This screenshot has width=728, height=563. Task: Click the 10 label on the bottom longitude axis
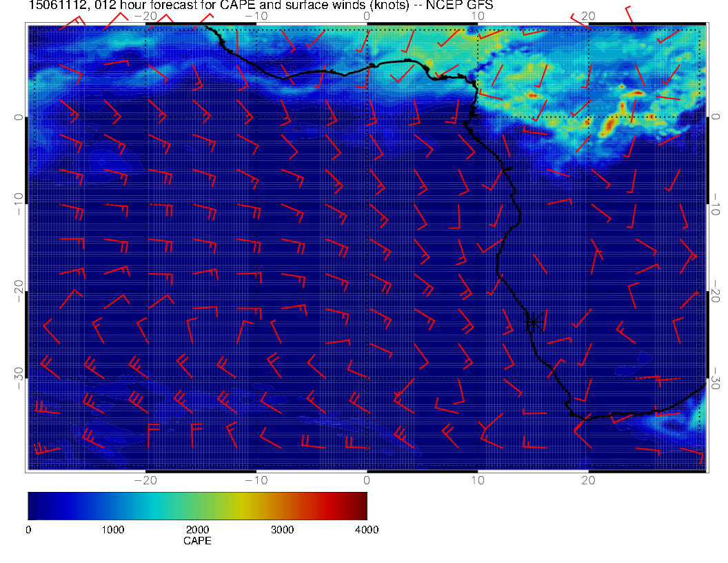tap(477, 480)
